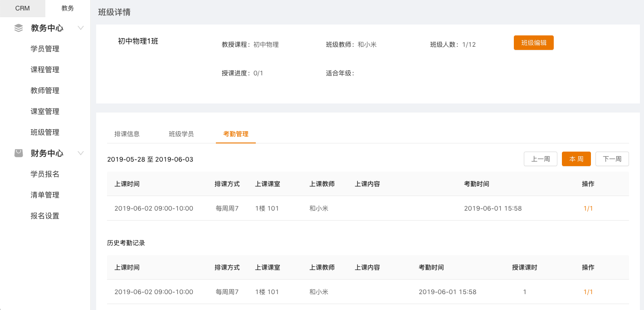Click the 上一周 button

(x=541, y=159)
